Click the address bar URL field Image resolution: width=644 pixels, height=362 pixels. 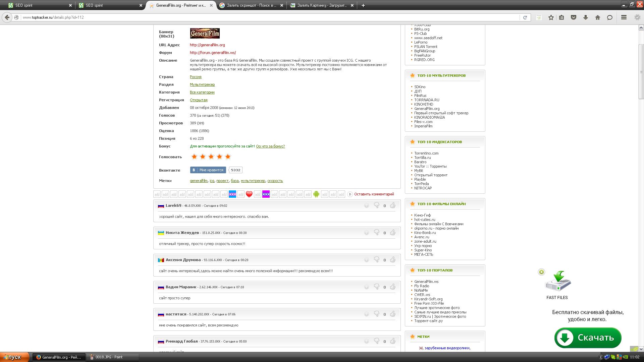coord(268,17)
